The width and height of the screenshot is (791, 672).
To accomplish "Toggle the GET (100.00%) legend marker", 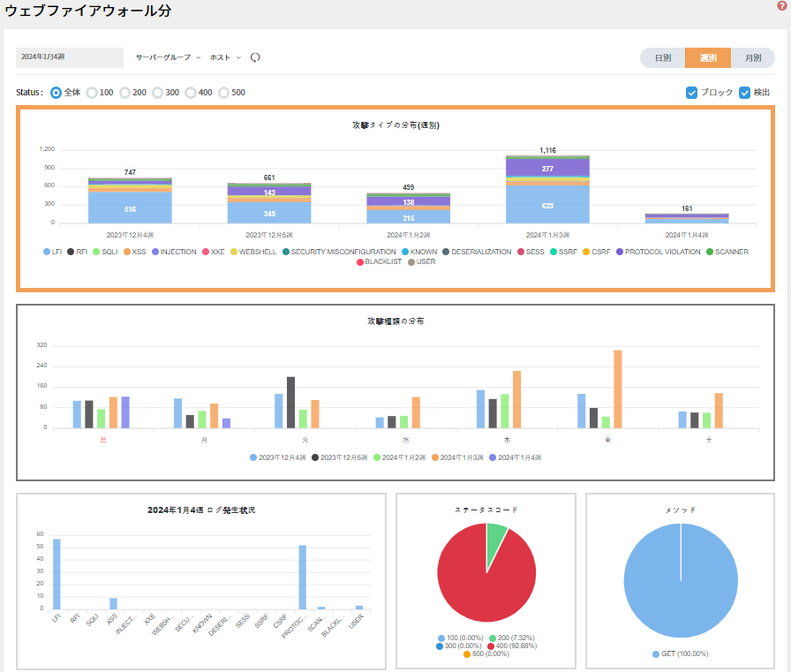I will (x=656, y=653).
